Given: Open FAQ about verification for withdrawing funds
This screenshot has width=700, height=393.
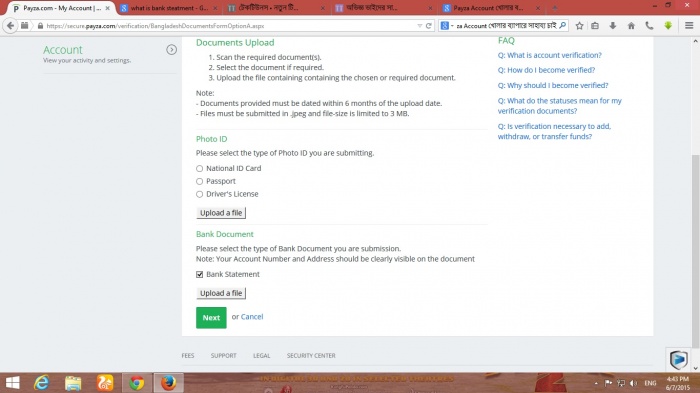Looking at the screenshot, I should [x=554, y=131].
